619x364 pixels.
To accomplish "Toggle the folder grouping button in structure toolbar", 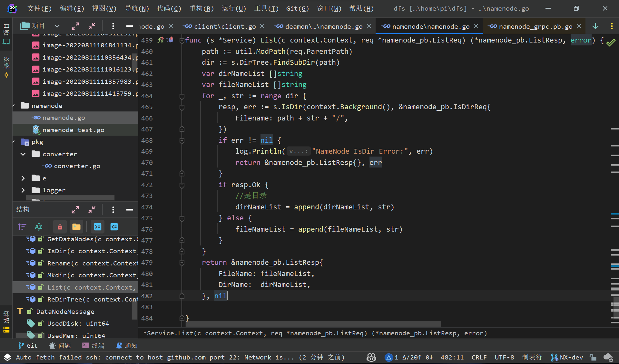I will (x=76, y=227).
